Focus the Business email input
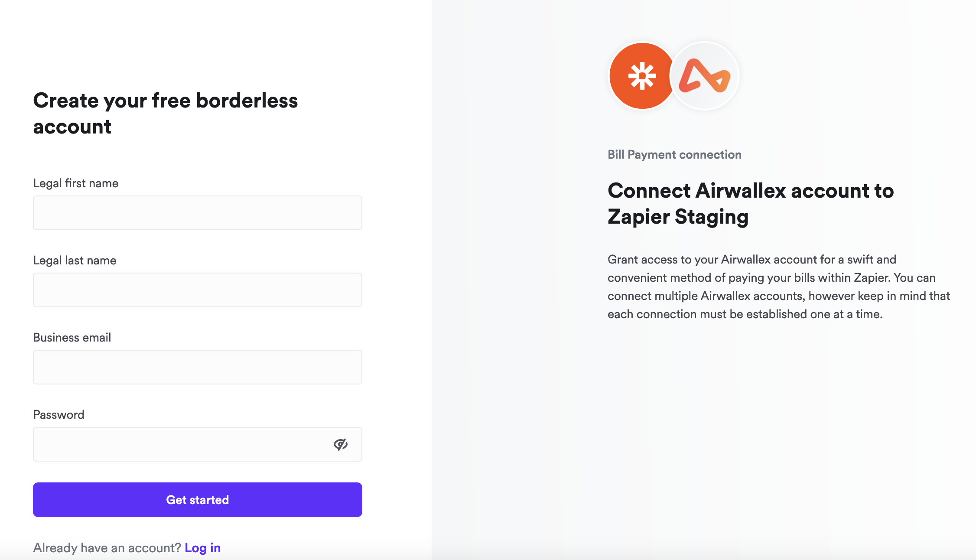The width and height of the screenshot is (976, 560). 197,367
